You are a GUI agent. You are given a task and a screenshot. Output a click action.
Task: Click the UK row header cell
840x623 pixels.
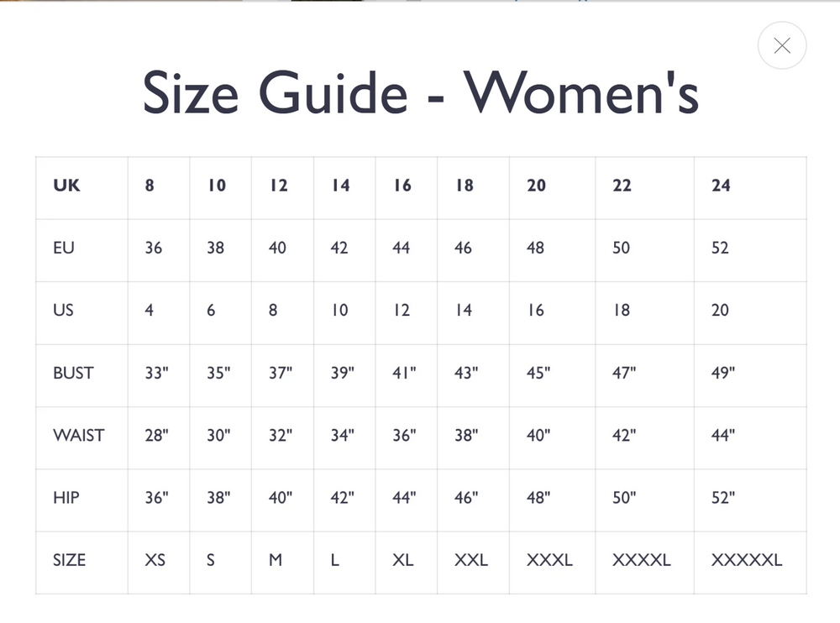(66, 186)
